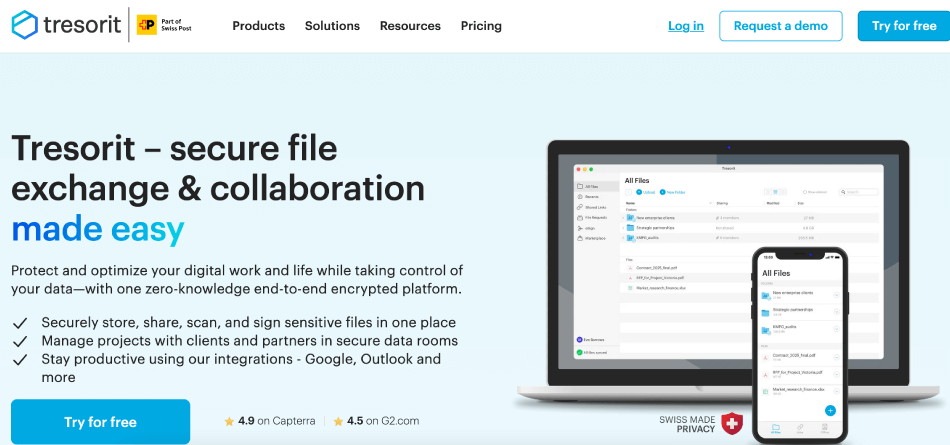Click the 4.5 on G2.com rating
This screenshot has width=950, height=445.
click(x=376, y=421)
